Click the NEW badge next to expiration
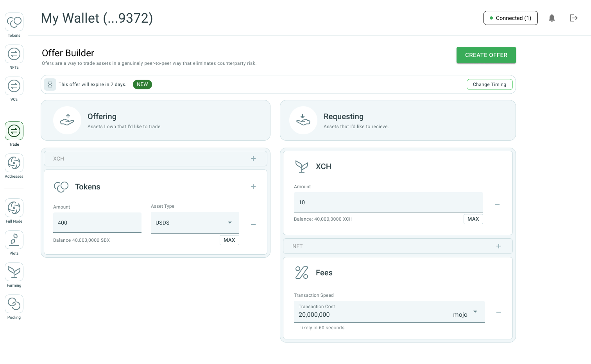 point(142,84)
